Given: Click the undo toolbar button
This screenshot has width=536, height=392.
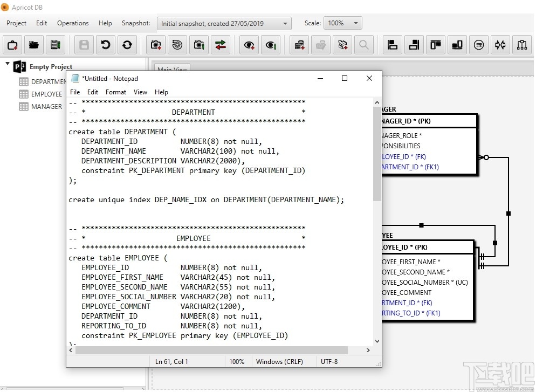Looking at the screenshot, I should click(106, 45).
